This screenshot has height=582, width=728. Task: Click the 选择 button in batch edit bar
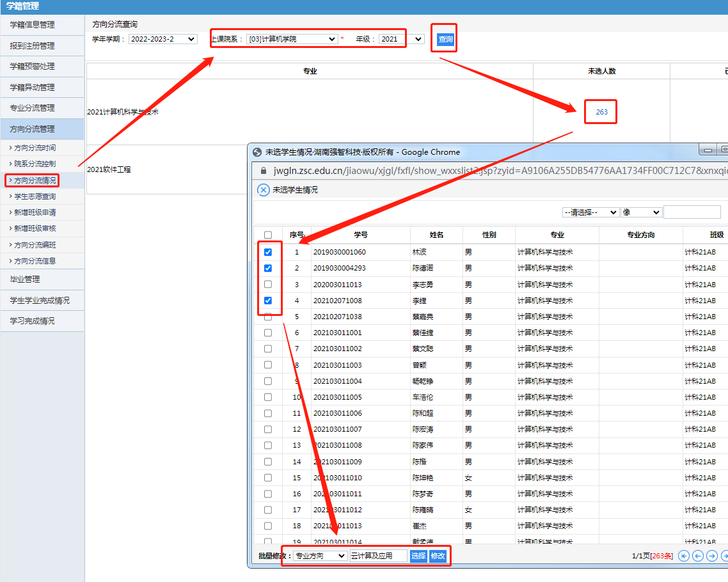click(418, 556)
